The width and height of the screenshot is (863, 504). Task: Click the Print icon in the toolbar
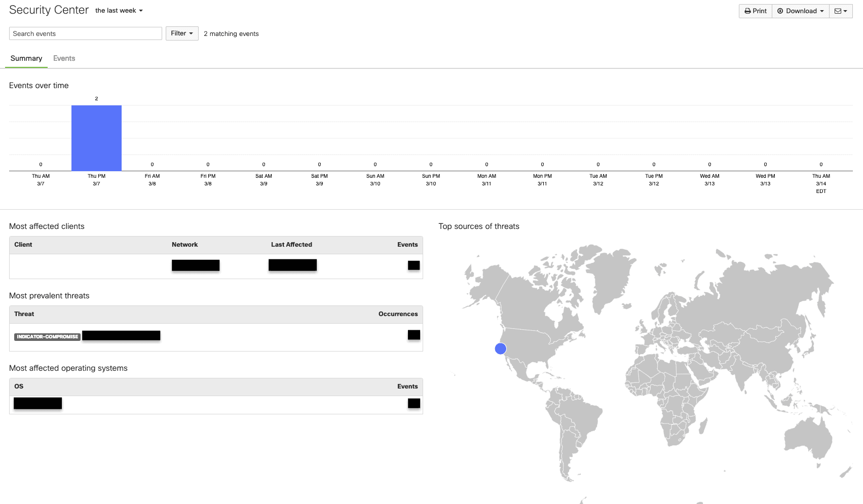point(755,11)
